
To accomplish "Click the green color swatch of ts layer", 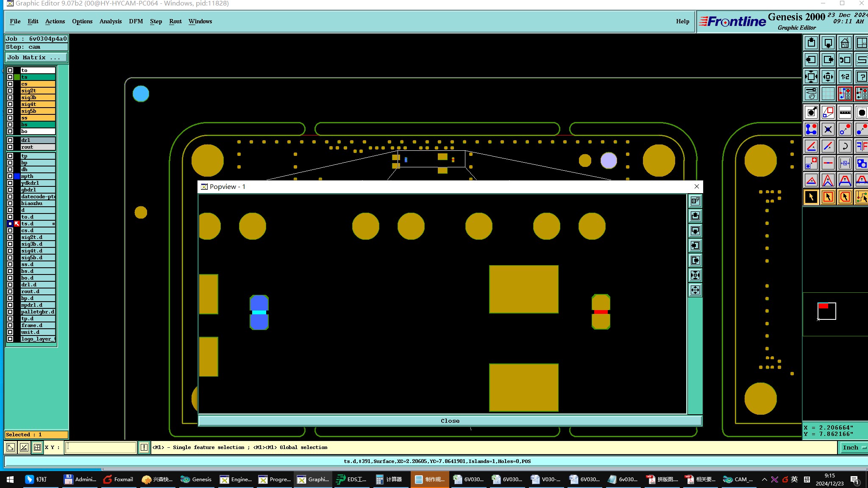I will (17, 77).
